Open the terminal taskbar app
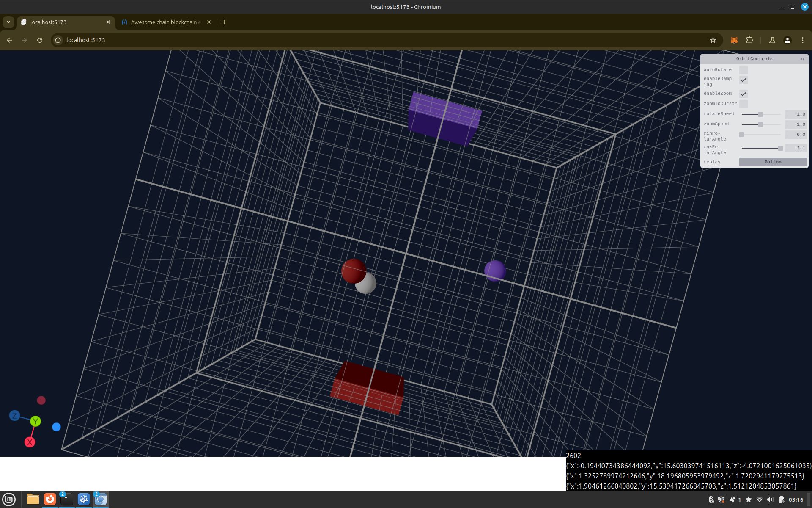Image resolution: width=812 pixels, height=508 pixels. pyautogui.click(x=67, y=500)
